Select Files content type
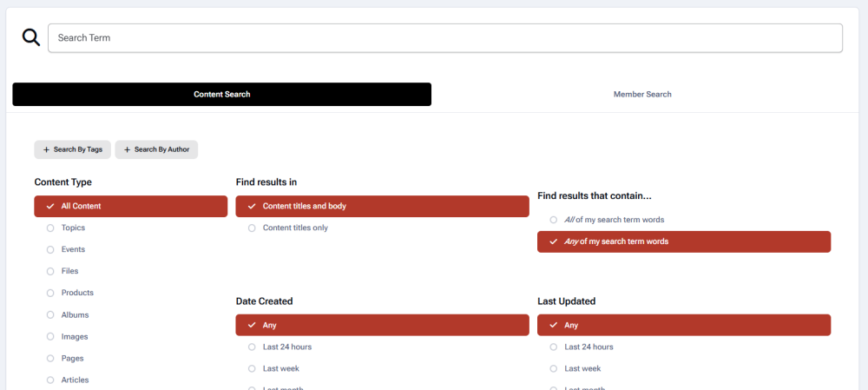 pyautogui.click(x=69, y=271)
